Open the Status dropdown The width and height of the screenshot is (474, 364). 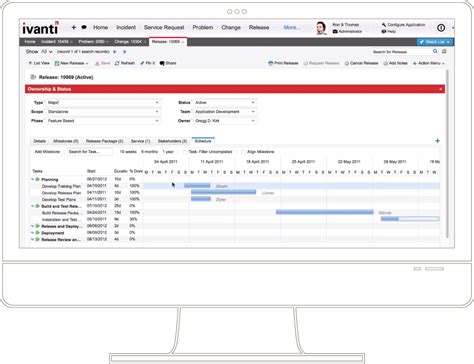pyautogui.click(x=253, y=103)
